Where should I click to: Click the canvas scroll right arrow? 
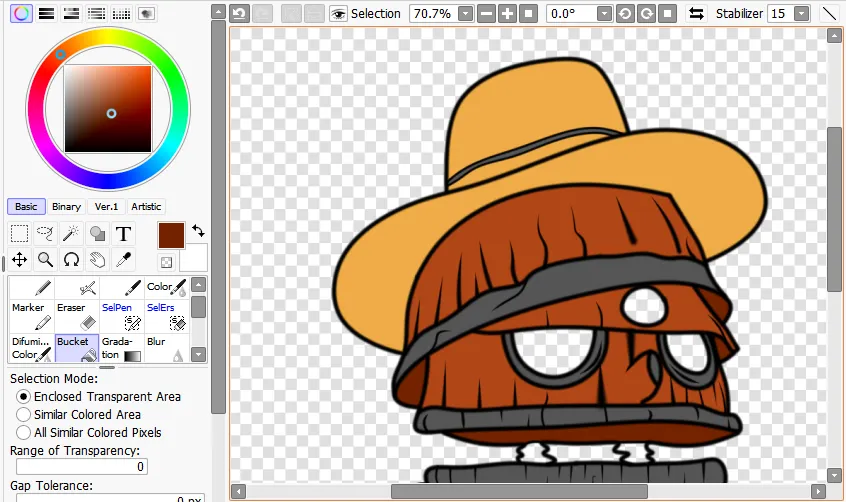818,491
